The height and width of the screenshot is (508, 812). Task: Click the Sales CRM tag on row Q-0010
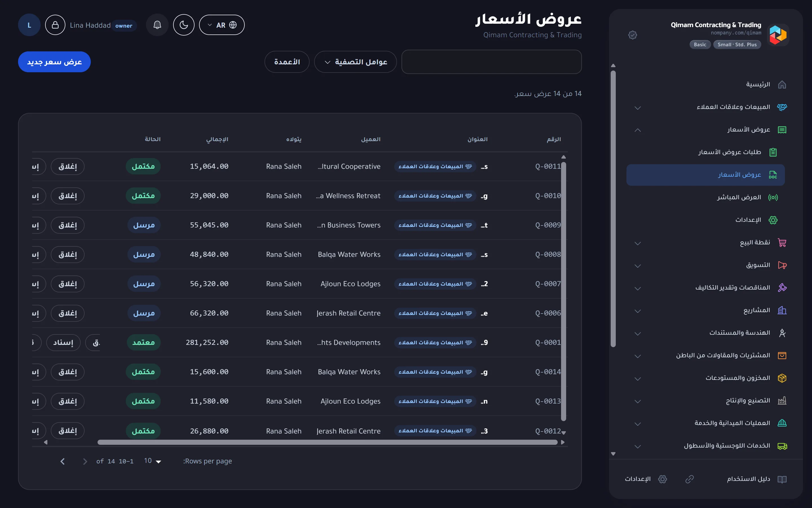pyautogui.click(x=435, y=196)
